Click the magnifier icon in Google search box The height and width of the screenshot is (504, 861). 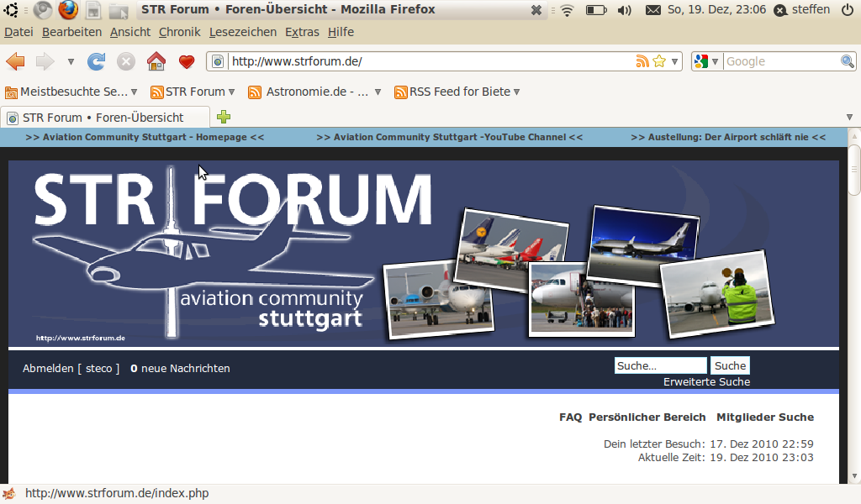click(x=848, y=61)
